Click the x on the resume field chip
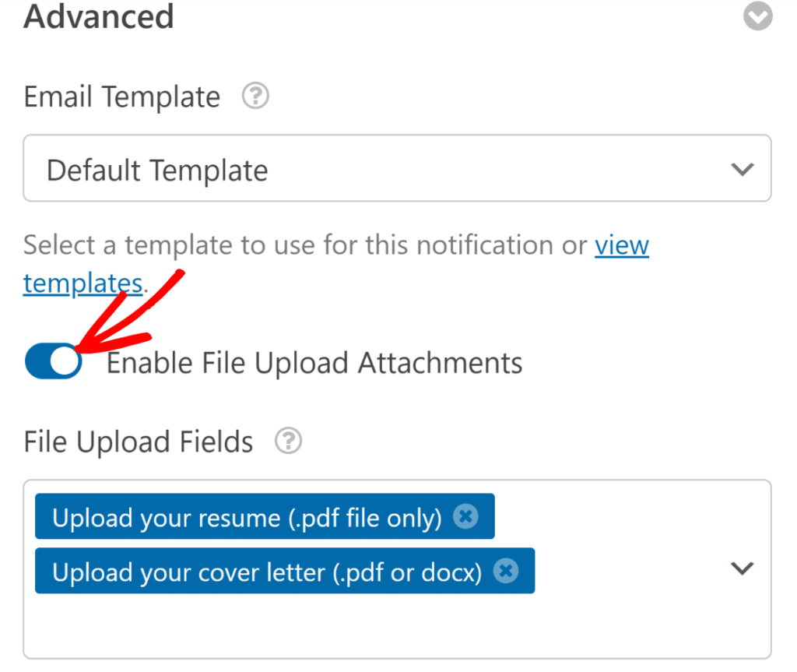This screenshot has width=797, height=672. (465, 515)
